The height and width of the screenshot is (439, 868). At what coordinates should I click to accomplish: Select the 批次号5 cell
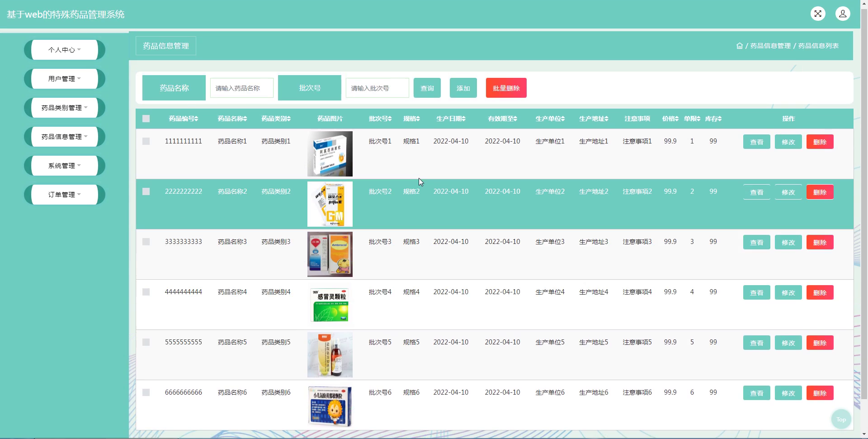[380, 342]
